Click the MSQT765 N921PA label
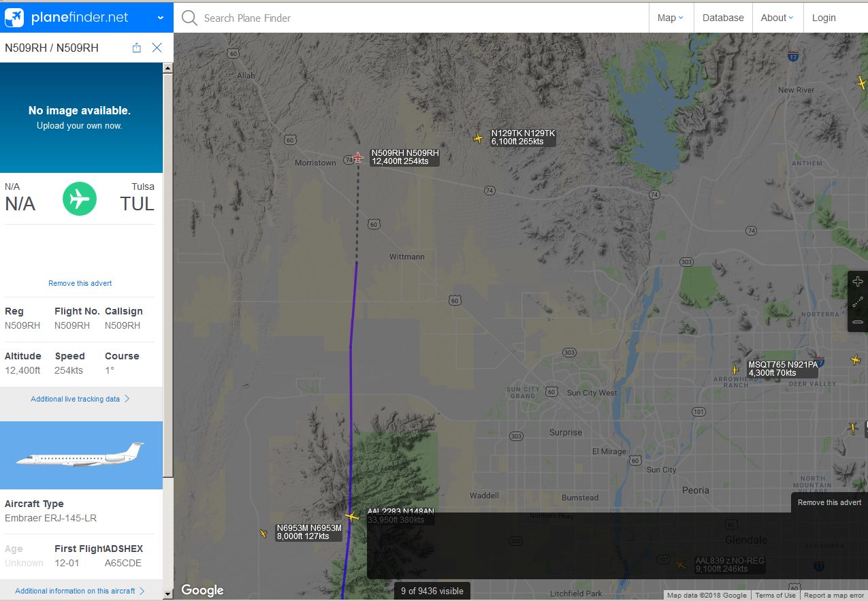Screen dimensions: 868x601 tap(783, 369)
